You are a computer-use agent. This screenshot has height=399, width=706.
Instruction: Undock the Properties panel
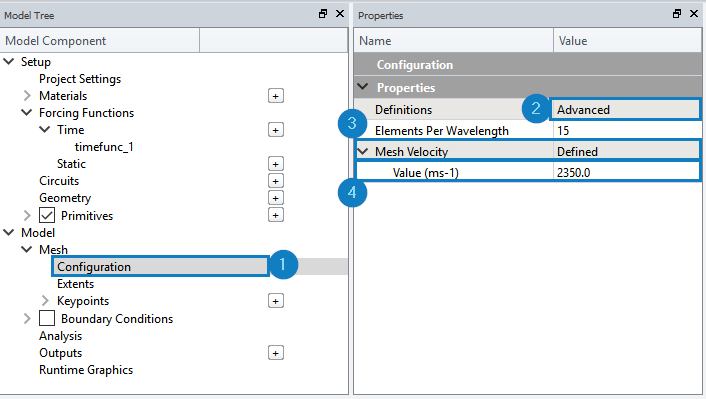677,14
